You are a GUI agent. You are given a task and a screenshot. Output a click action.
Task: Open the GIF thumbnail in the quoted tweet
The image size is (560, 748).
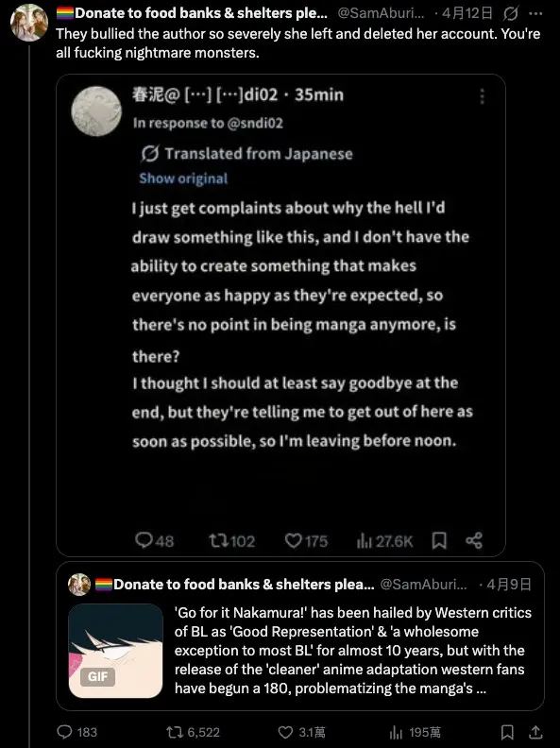pos(115,651)
